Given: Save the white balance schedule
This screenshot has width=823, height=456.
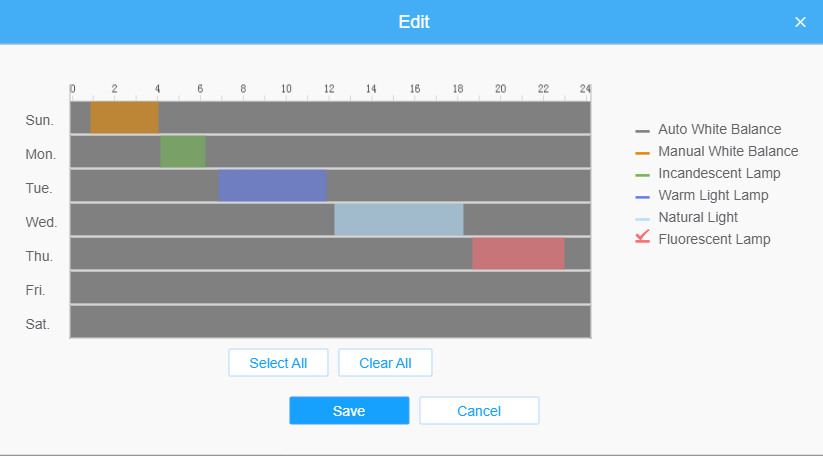Looking at the screenshot, I should [349, 411].
